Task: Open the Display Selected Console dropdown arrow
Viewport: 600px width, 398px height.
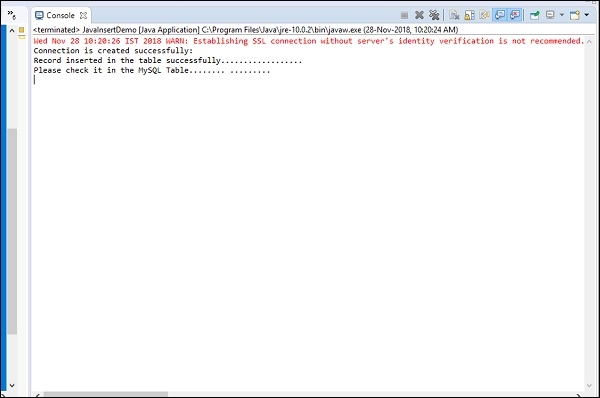Action: 562,15
